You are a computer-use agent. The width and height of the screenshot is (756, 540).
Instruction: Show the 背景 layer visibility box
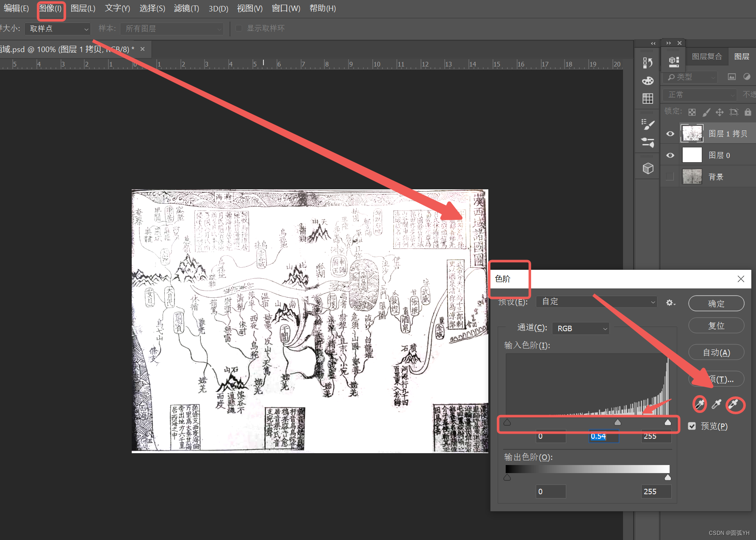670,177
